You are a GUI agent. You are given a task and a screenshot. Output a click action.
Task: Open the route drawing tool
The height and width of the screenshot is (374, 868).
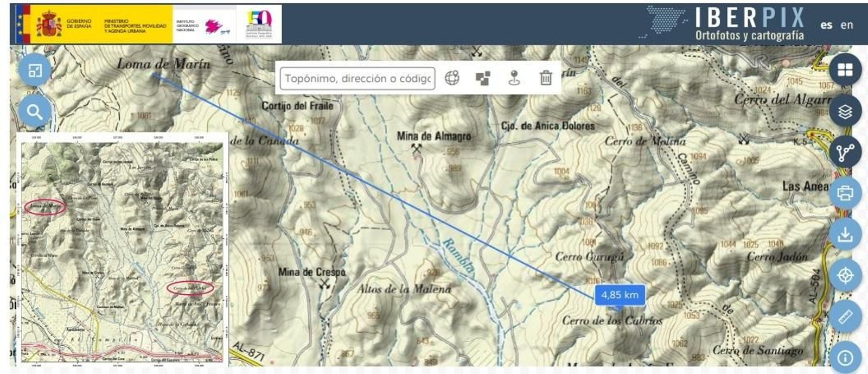[845, 153]
